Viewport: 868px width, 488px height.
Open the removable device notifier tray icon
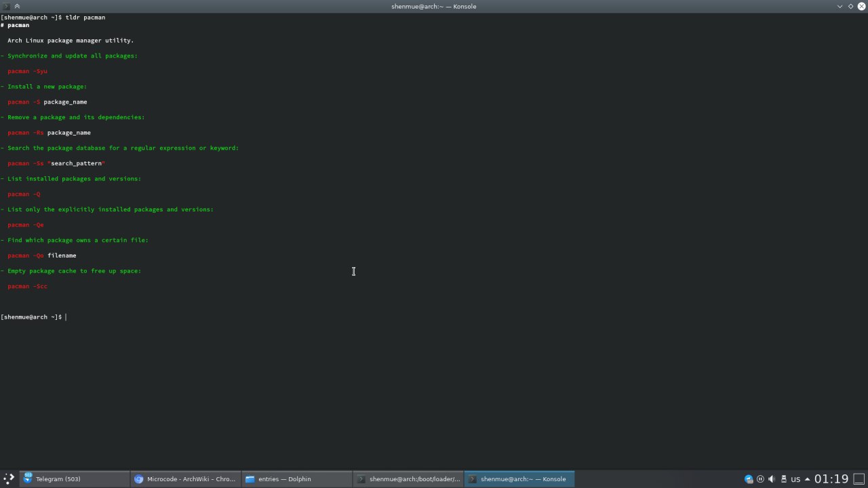click(x=783, y=479)
